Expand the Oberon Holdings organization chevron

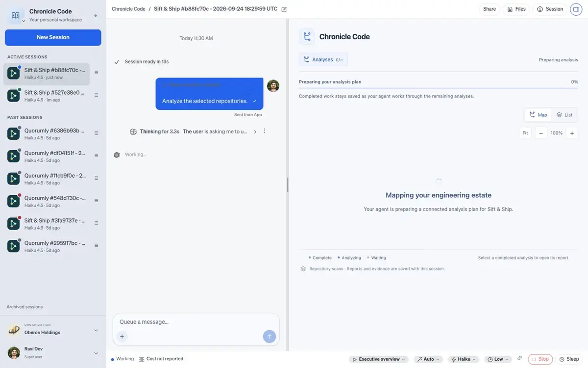[x=96, y=330]
